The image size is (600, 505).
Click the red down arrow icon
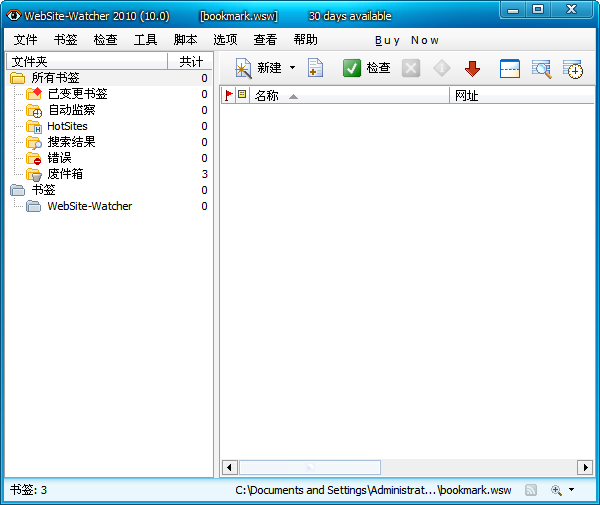point(472,69)
